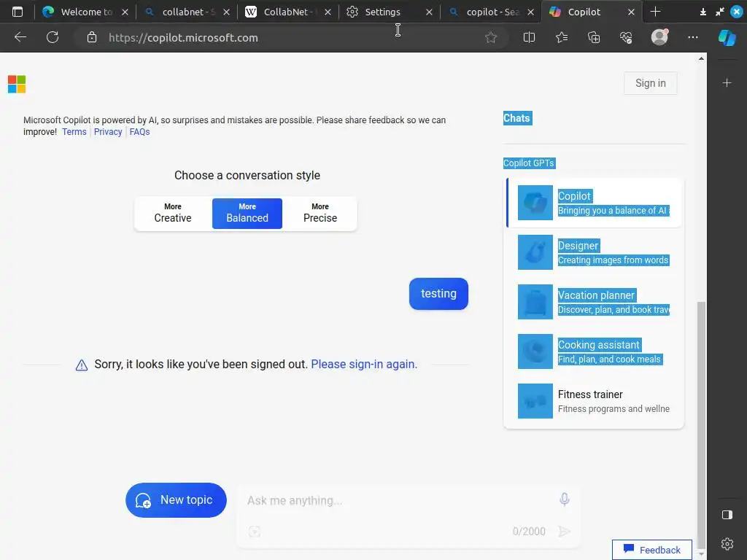Switch to the copilot search tab
The image size is (747, 560).
click(x=491, y=12)
